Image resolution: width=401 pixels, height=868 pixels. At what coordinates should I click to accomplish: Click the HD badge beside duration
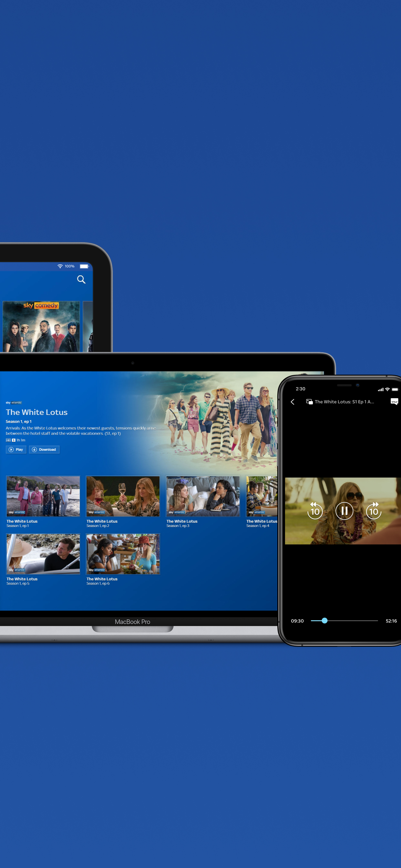pyautogui.click(x=8, y=440)
